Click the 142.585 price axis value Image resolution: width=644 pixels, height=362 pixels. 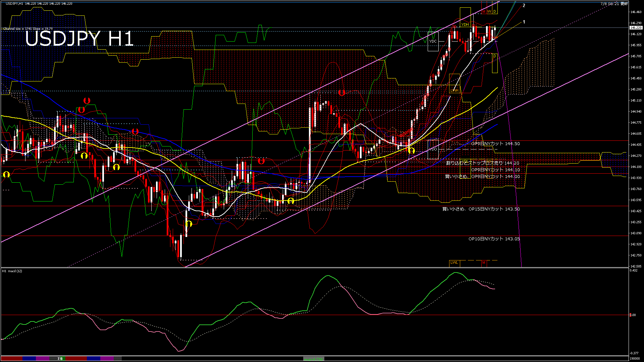coord(636,266)
